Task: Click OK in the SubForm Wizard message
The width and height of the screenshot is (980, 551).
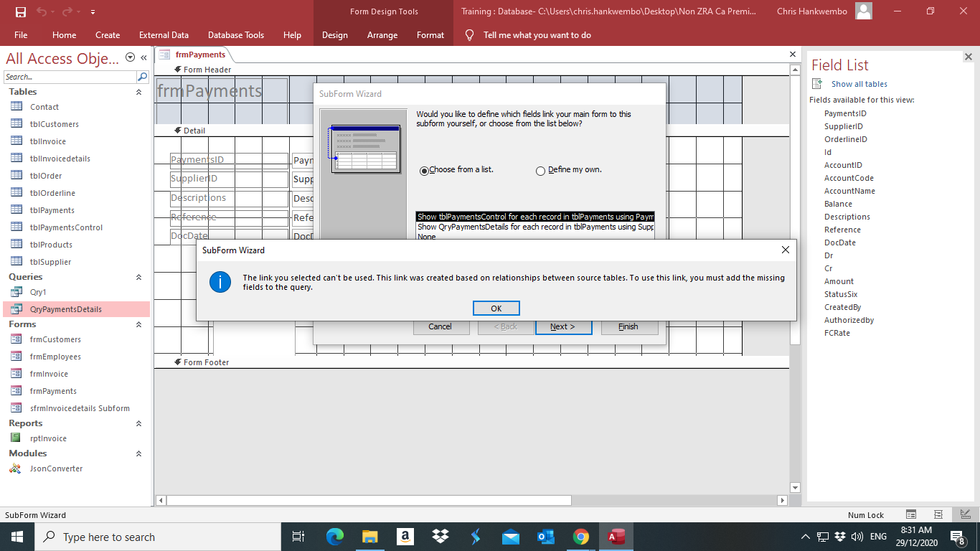Action: point(496,308)
